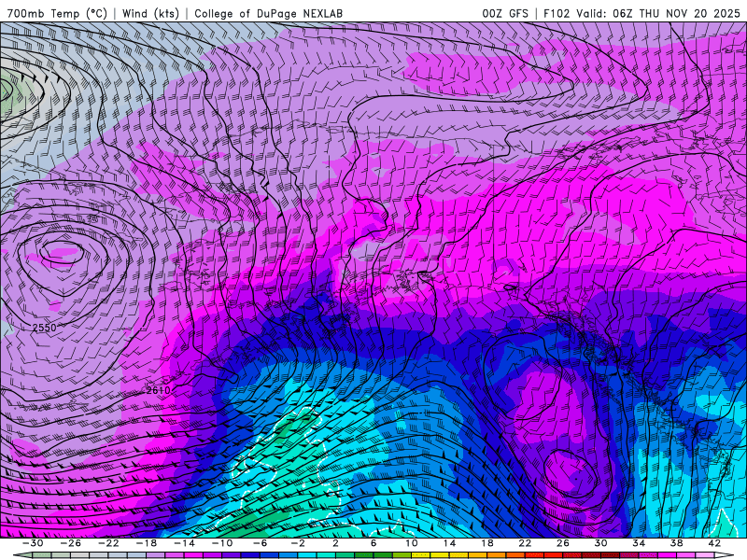Click the '-26' colorbar scale label
The width and height of the screenshot is (747, 560).
(71, 543)
